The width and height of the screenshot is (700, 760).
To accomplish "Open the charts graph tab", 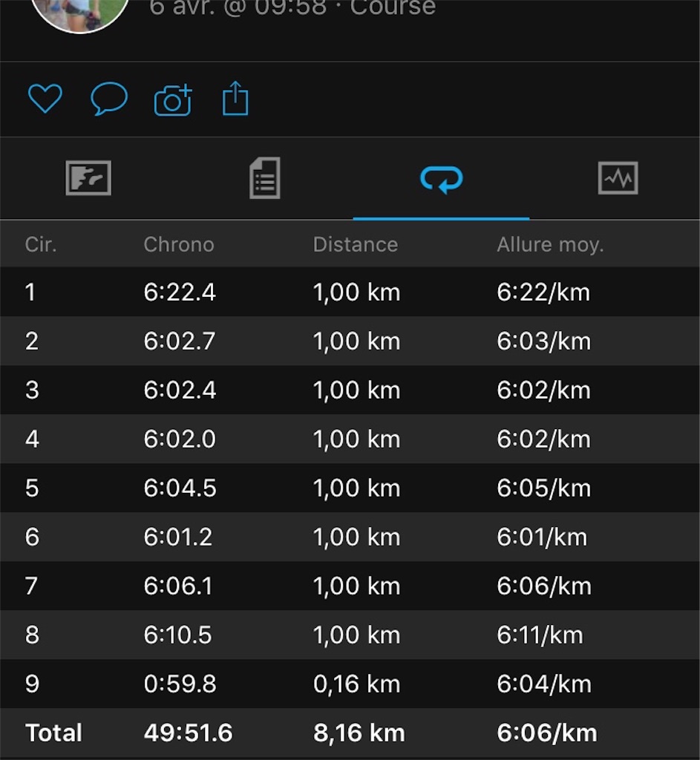I will click(x=618, y=178).
